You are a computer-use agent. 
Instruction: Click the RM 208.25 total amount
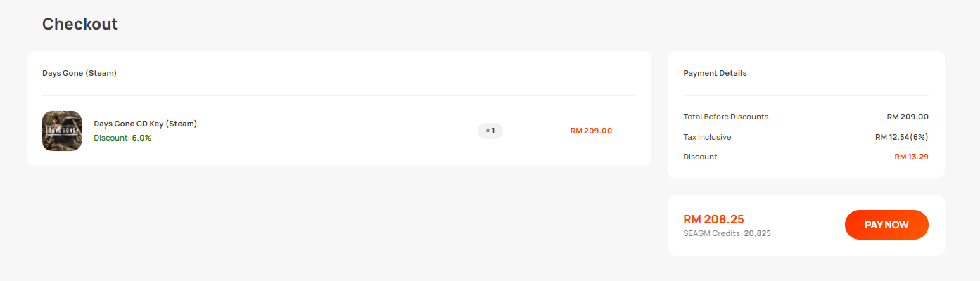click(713, 219)
